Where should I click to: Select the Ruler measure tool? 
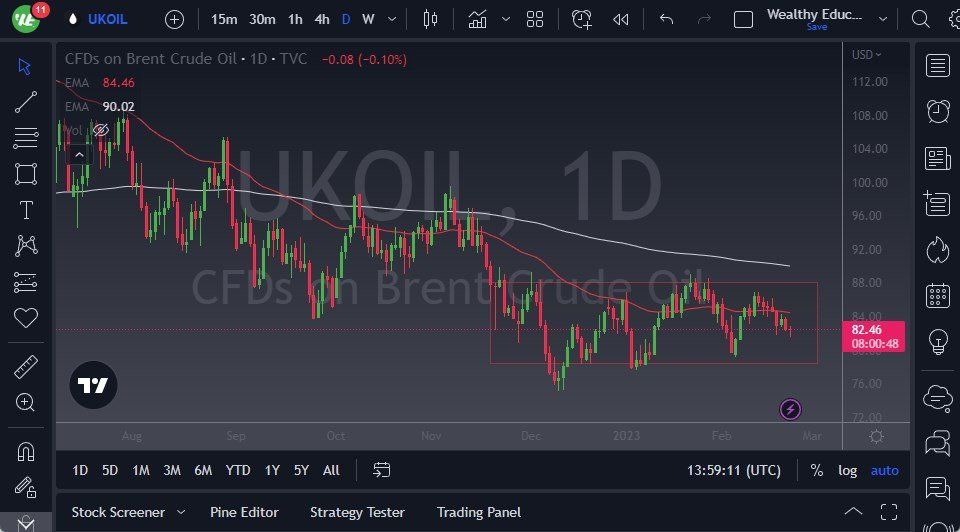[26, 367]
